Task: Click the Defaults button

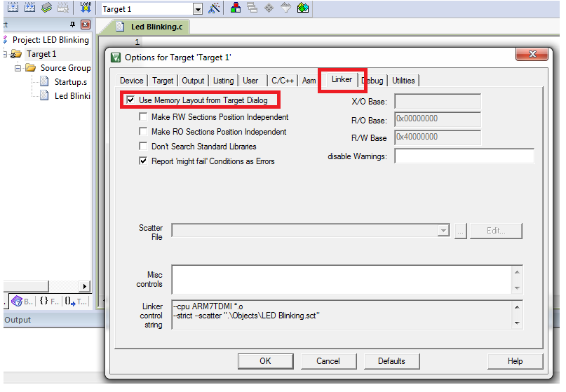Action: [391, 361]
